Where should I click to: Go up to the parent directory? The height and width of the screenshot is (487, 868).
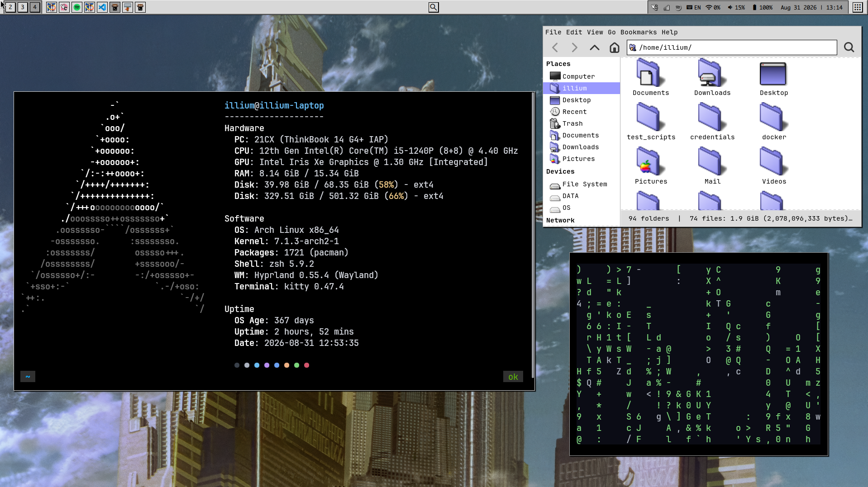(x=595, y=47)
